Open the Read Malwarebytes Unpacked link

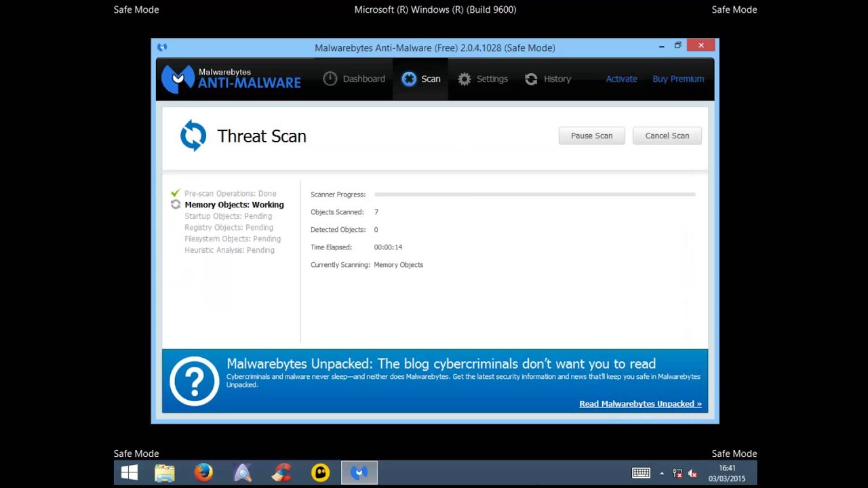[x=640, y=404]
